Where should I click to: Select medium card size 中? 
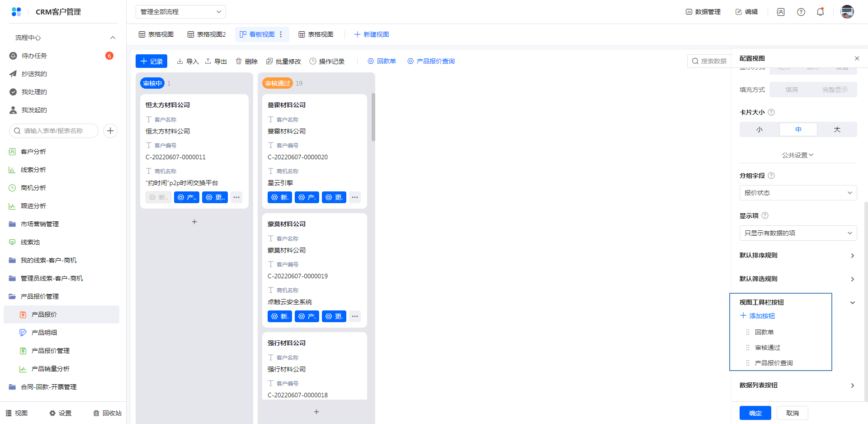coord(798,129)
